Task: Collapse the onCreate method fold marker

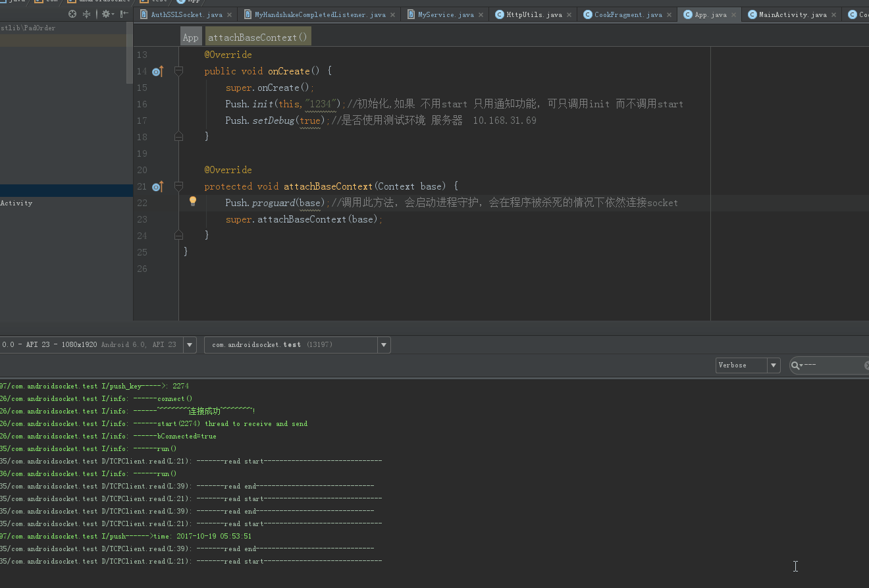Action: (x=178, y=71)
